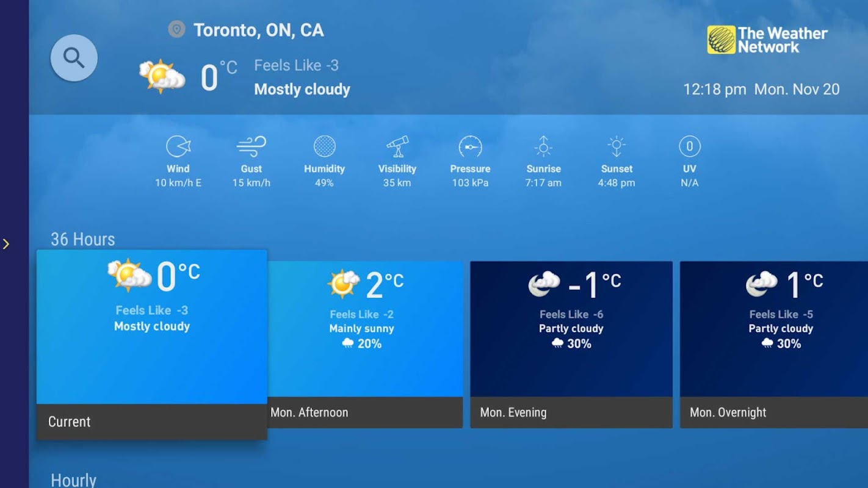This screenshot has height=488, width=868.
Task: Select the Wind direction icon
Action: coord(178,146)
